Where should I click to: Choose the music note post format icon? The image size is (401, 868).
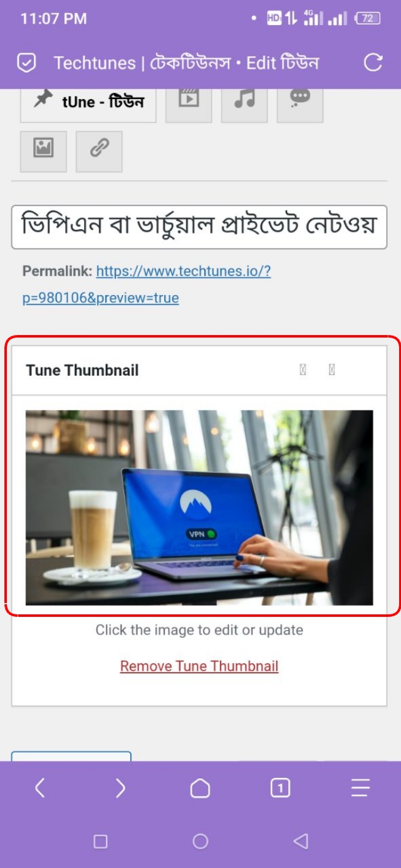(x=244, y=101)
